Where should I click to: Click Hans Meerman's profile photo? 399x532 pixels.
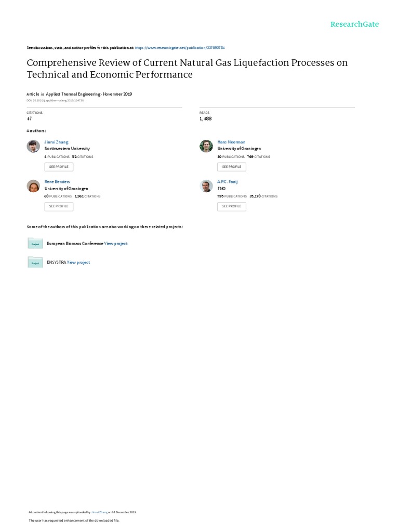pyautogui.click(x=206, y=146)
